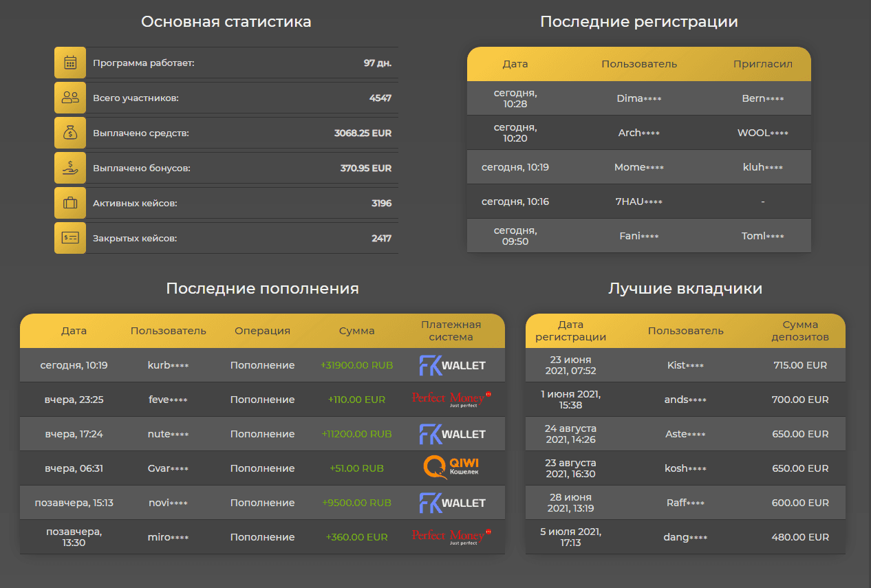Click the Платежная система column header
The height and width of the screenshot is (588, 871).
tap(451, 331)
